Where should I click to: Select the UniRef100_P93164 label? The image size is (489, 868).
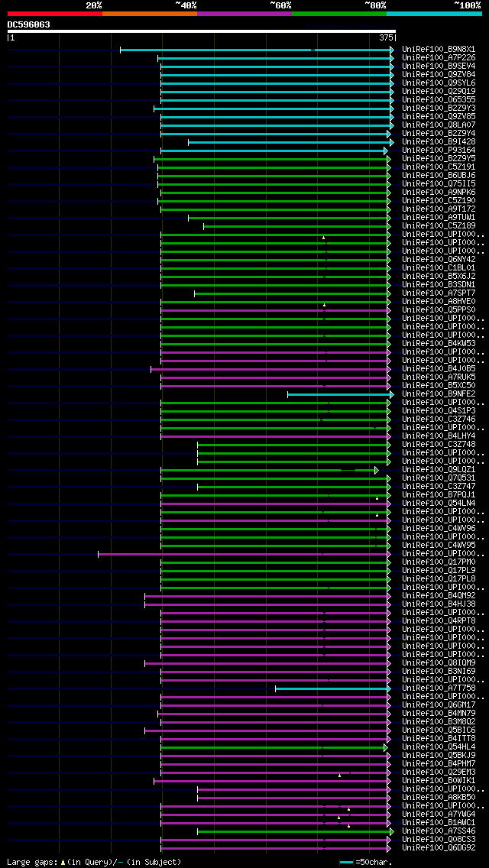tap(439, 150)
